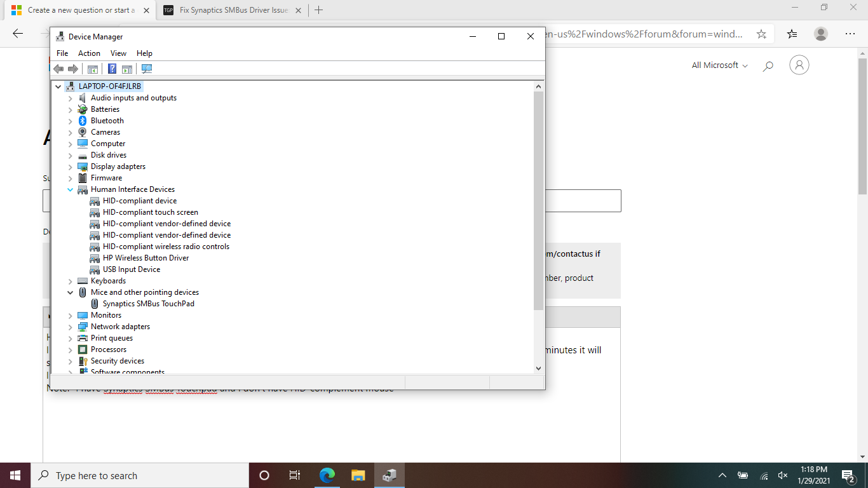This screenshot has height=488, width=868.
Task: Click the icon beside Security devices
Action: pyautogui.click(x=83, y=361)
